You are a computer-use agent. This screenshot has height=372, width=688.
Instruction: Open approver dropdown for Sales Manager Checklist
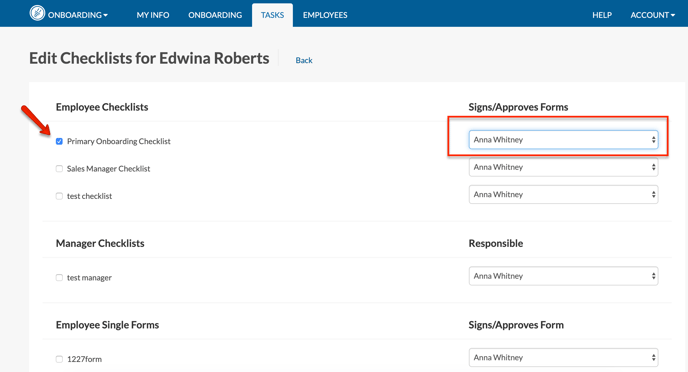pyautogui.click(x=563, y=167)
